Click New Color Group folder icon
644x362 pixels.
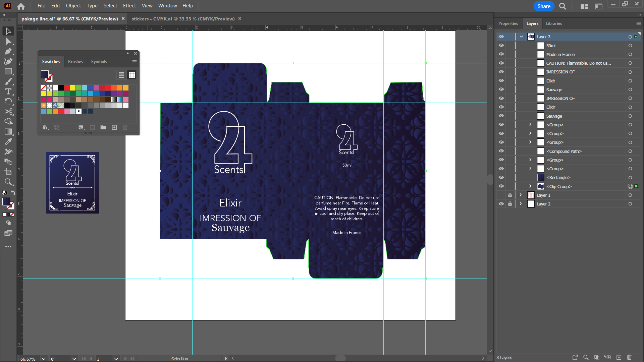click(103, 127)
